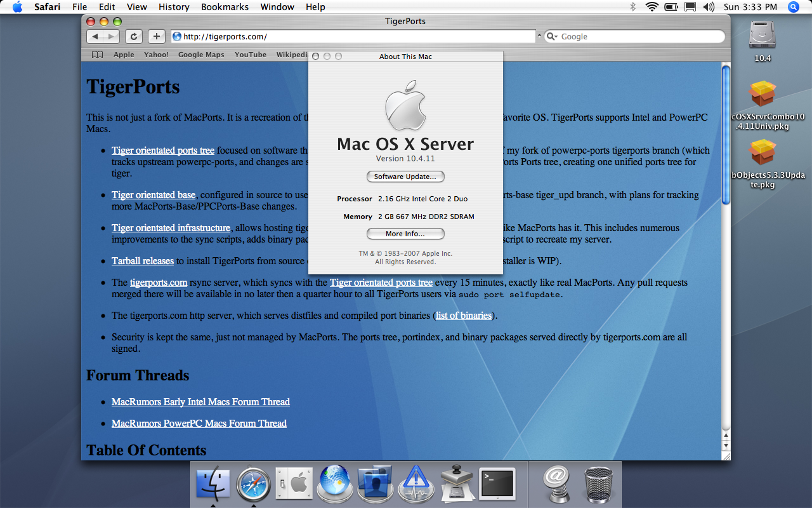Open the Bookmarks menu
The width and height of the screenshot is (812, 508).
click(225, 7)
